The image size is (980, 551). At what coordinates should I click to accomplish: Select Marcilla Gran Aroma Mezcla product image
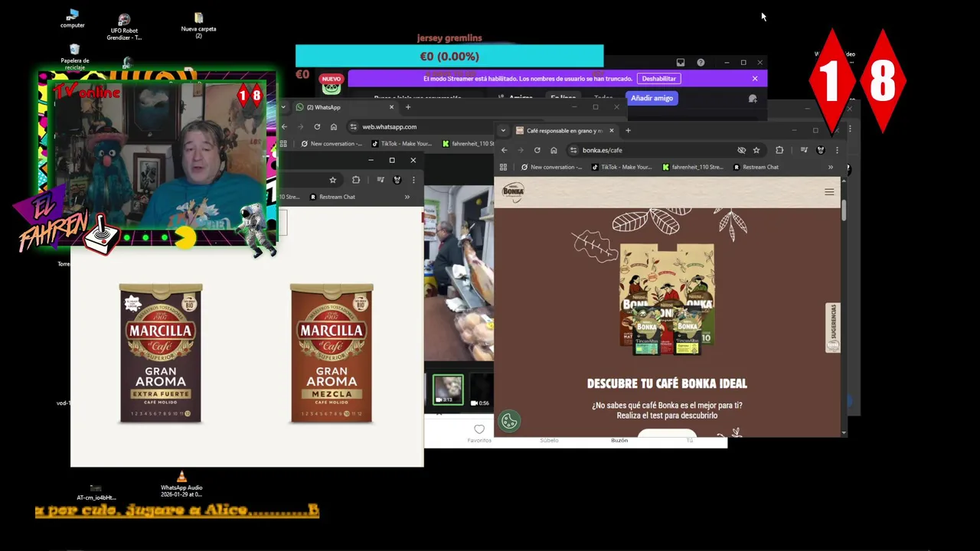click(x=332, y=353)
